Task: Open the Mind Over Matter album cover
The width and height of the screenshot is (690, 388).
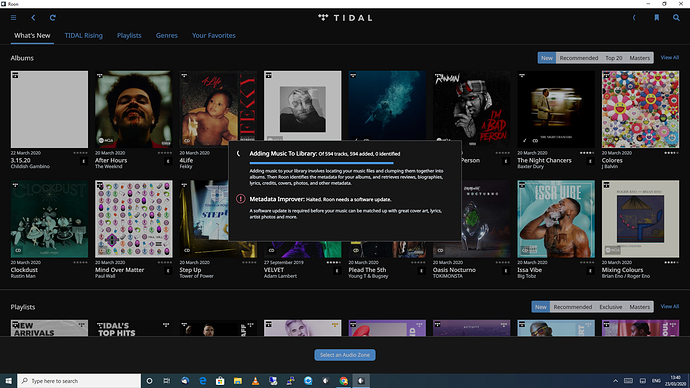Action: (134, 219)
